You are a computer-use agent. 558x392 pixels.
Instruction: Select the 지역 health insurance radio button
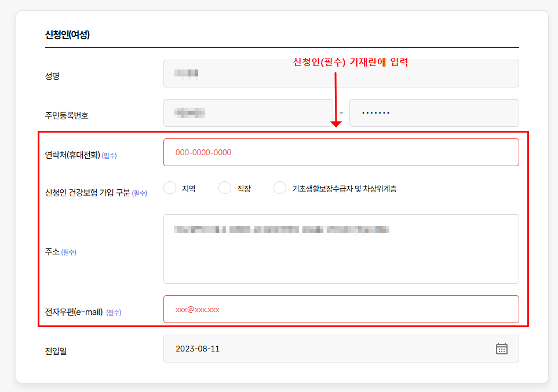170,188
